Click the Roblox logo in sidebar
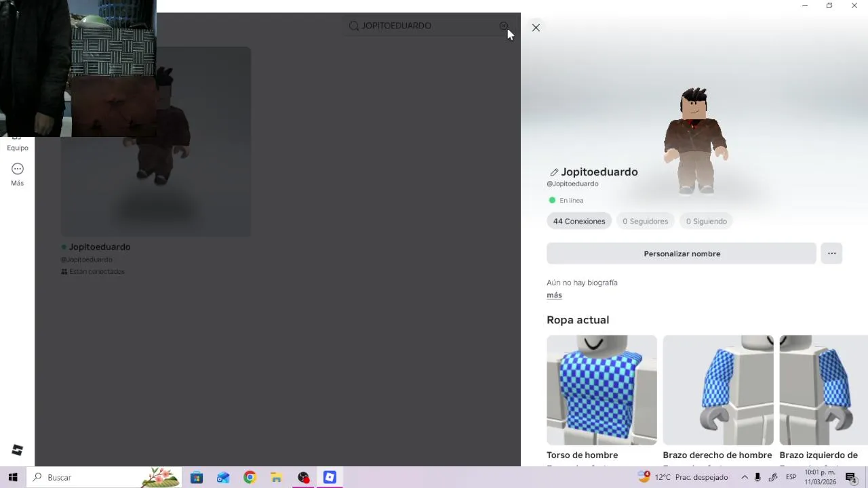Image resolution: width=868 pixels, height=488 pixels. point(18,450)
